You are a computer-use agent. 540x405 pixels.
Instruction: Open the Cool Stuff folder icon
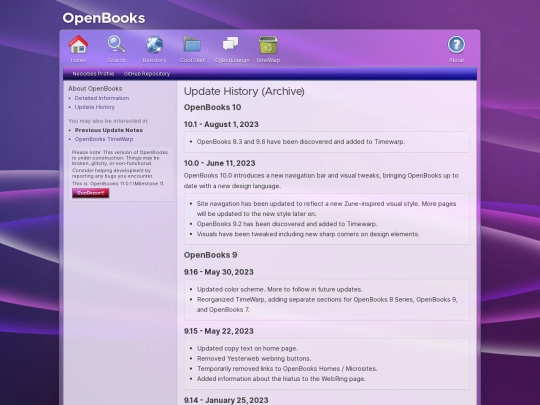[x=192, y=45]
